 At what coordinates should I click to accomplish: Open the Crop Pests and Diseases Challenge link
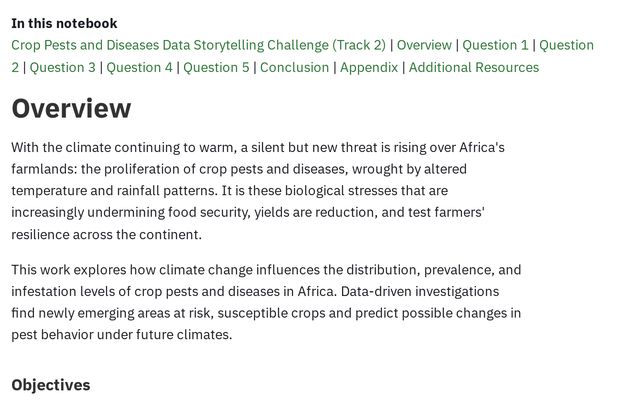[198, 45]
